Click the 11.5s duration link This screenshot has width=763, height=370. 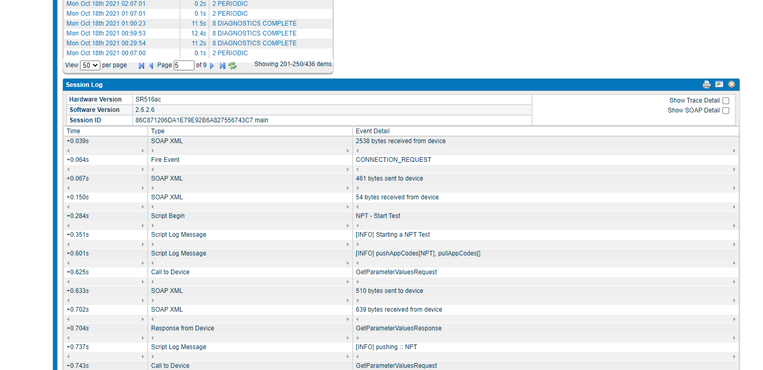pos(199,23)
